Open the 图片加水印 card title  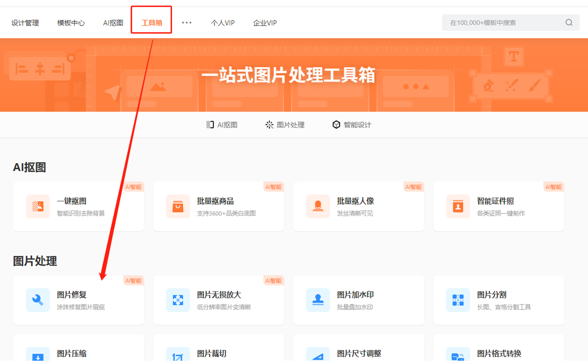[x=355, y=295]
